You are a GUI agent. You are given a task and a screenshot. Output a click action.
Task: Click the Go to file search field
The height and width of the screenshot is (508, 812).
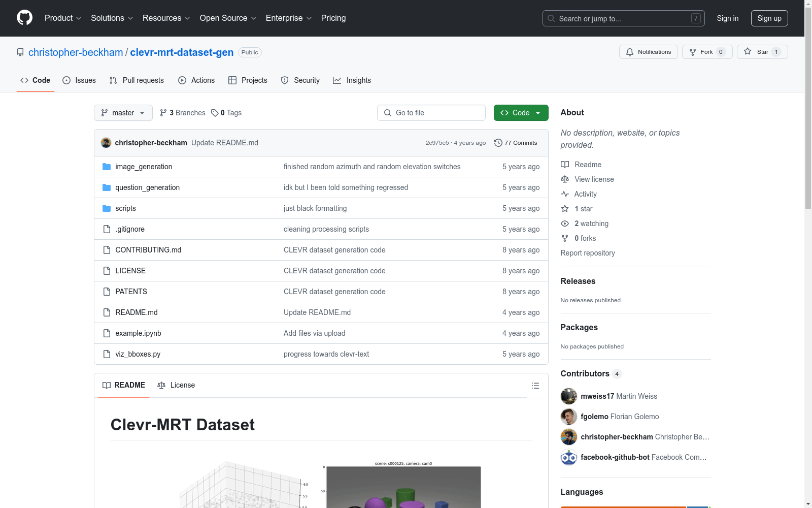pos(431,113)
